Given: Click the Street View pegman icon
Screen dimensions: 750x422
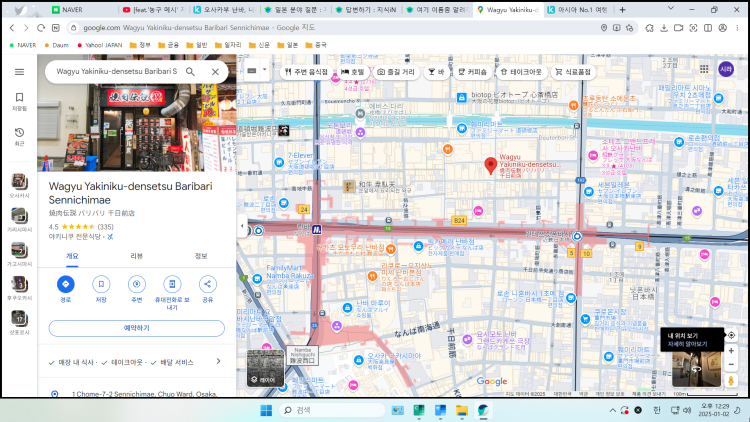Looking at the screenshot, I should [731, 380].
